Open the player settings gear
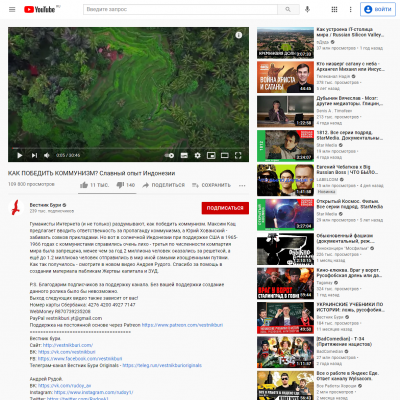 click(198, 155)
